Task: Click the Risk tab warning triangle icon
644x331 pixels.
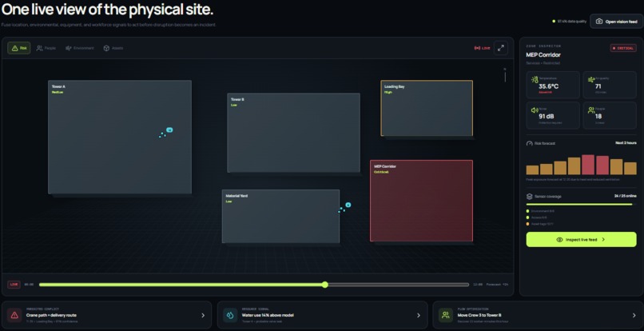Action: (15, 48)
